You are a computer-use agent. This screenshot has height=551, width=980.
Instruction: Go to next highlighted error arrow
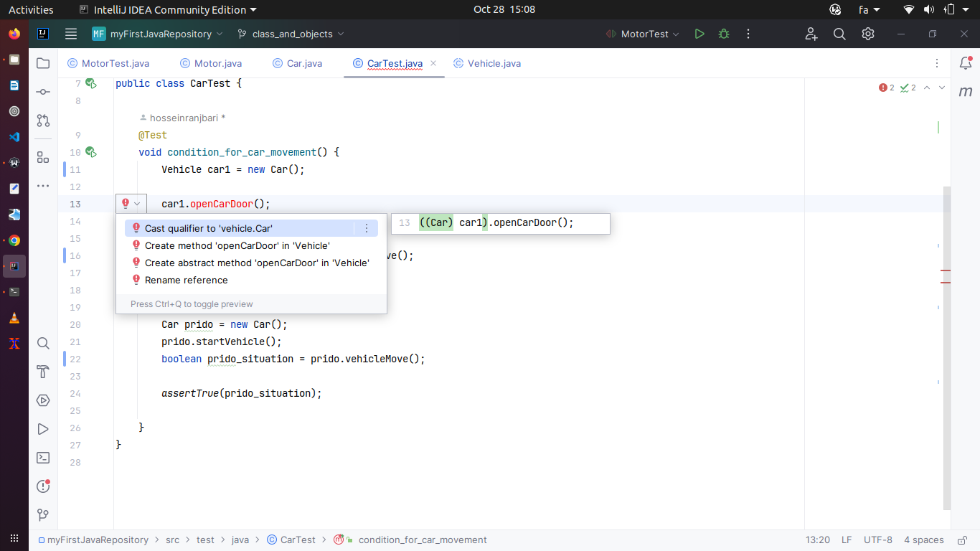click(942, 88)
